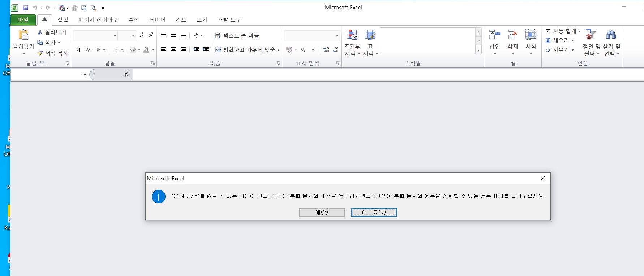644x276 pixels.
Task: Click the Find & Select binoculars icon
Action: (611, 35)
